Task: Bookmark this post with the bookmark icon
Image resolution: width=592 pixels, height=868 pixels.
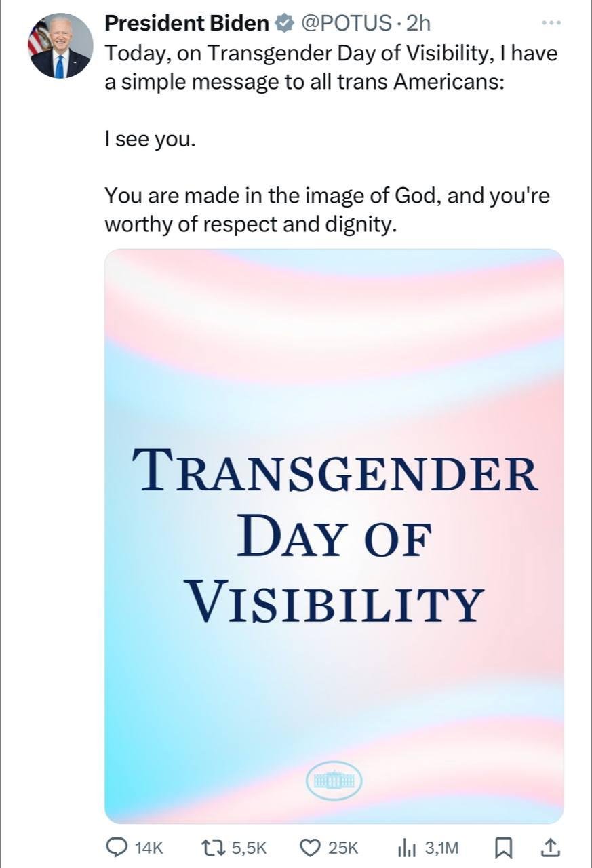Action: coord(504,846)
